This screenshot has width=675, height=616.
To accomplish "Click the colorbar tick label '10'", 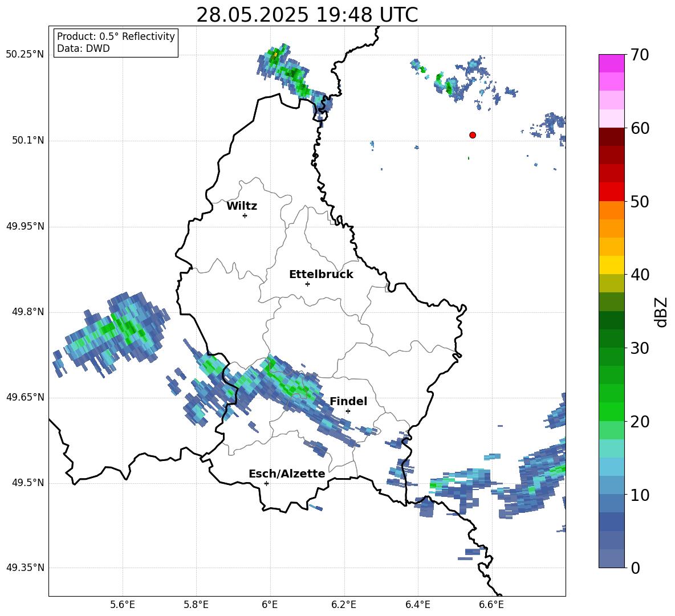I will [x=640, y=495].
